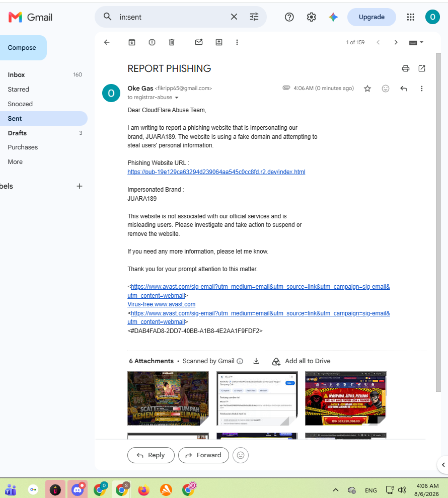
Task: Switch the ENG input language
Action: click(x=371, y=490)
